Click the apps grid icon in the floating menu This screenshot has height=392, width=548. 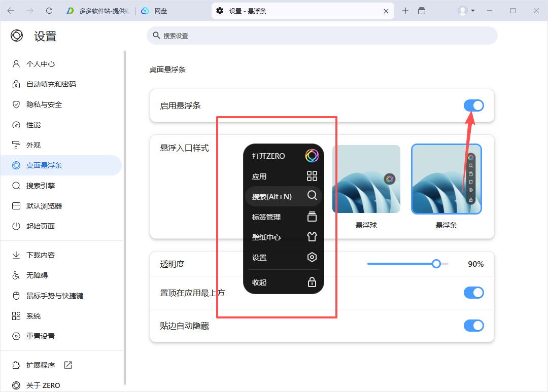312,176
